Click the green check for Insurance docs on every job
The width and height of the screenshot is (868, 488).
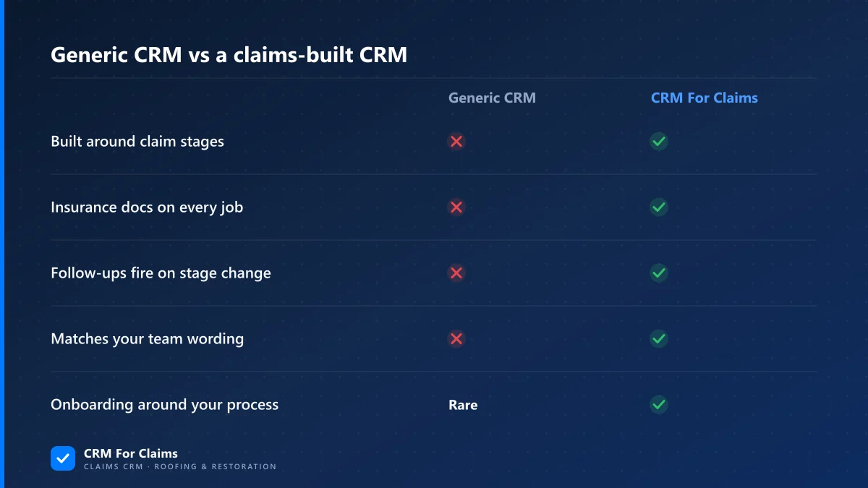[658, 207]
